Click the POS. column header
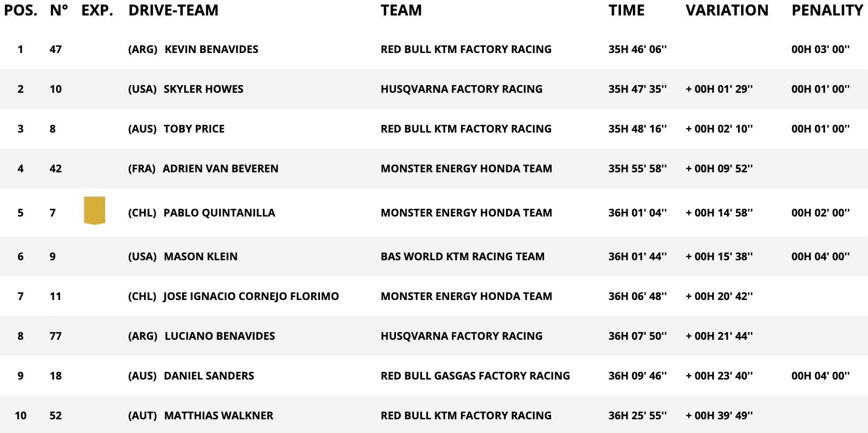The width and height of the screenshot is (868, 433). coord(21,10)
